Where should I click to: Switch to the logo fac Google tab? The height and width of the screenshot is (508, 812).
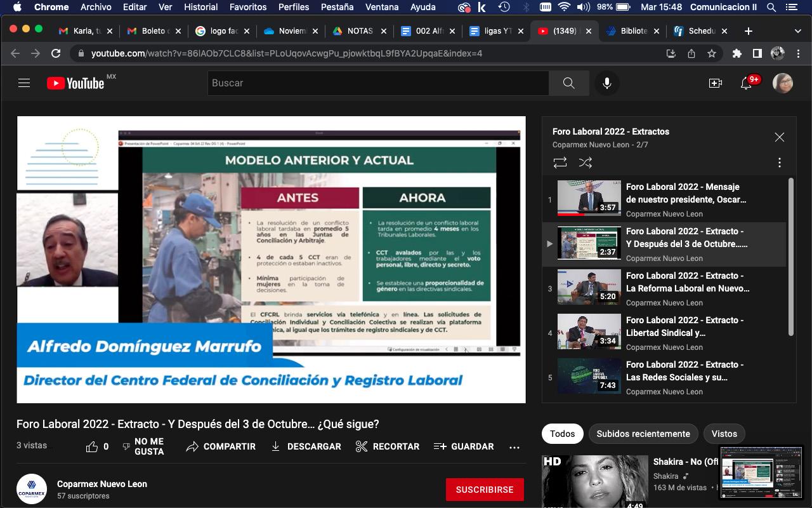[221, 30]
